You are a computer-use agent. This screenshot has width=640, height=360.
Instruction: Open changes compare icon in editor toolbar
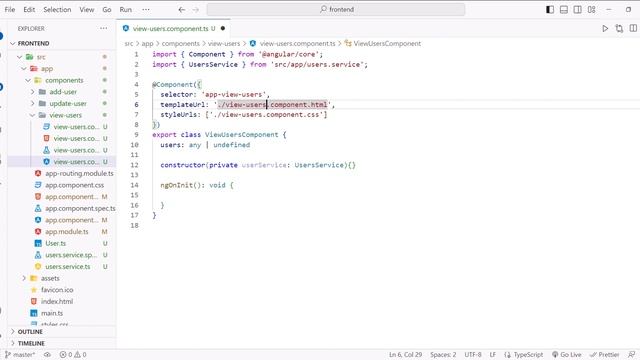619,28
